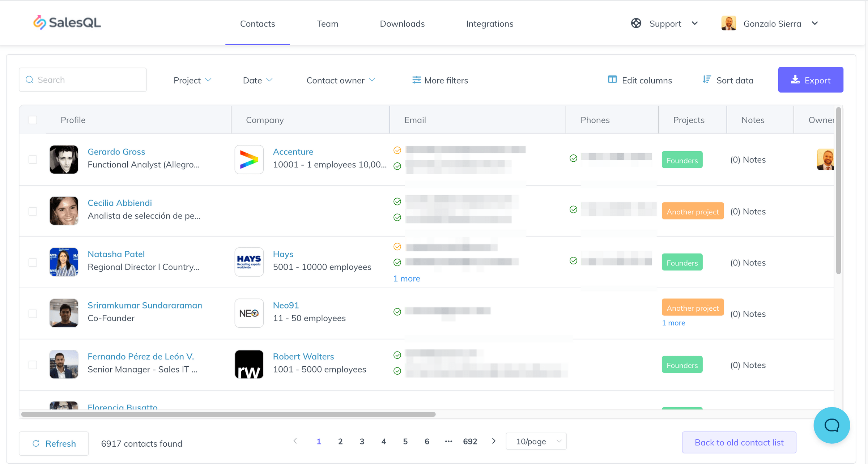Expand the Project filter dropdown

click(192, 80)
